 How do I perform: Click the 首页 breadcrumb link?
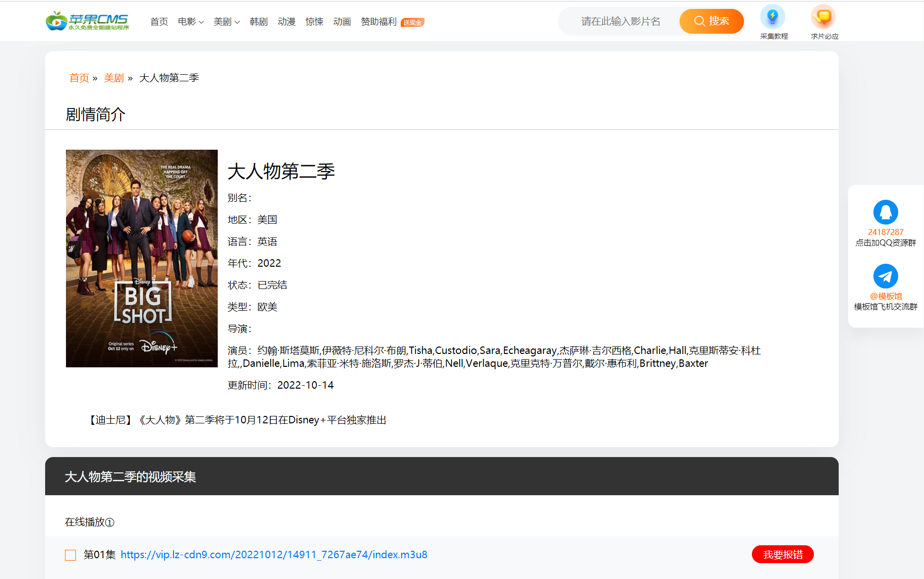[x=79, y=78]
